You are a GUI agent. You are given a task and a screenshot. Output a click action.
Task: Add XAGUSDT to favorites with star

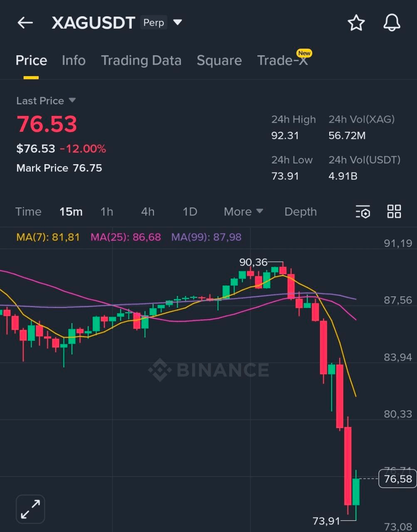(x=356, y=23)
